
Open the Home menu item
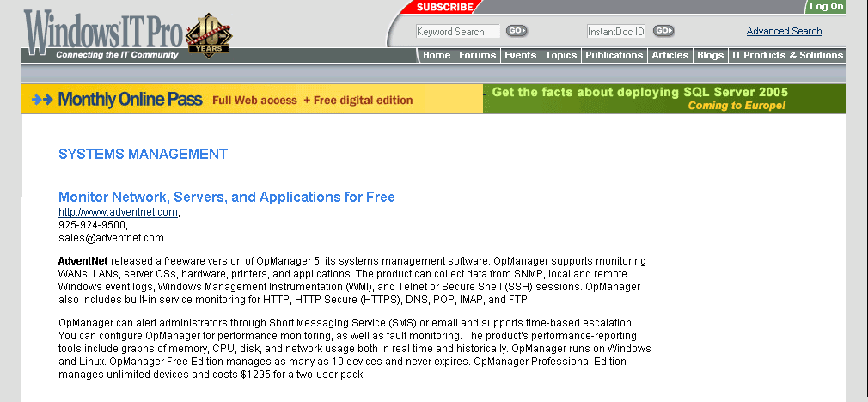point(437,55)
